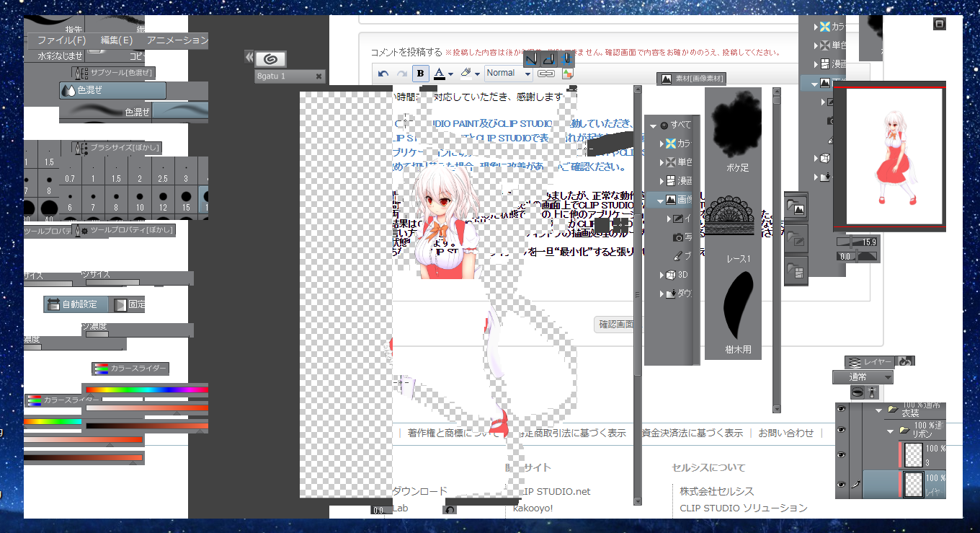The image size is (980, 533).
Task: Toggle visibility of the 衣装 folder layer
Action: pyautogui.click(x=841, y=409)
